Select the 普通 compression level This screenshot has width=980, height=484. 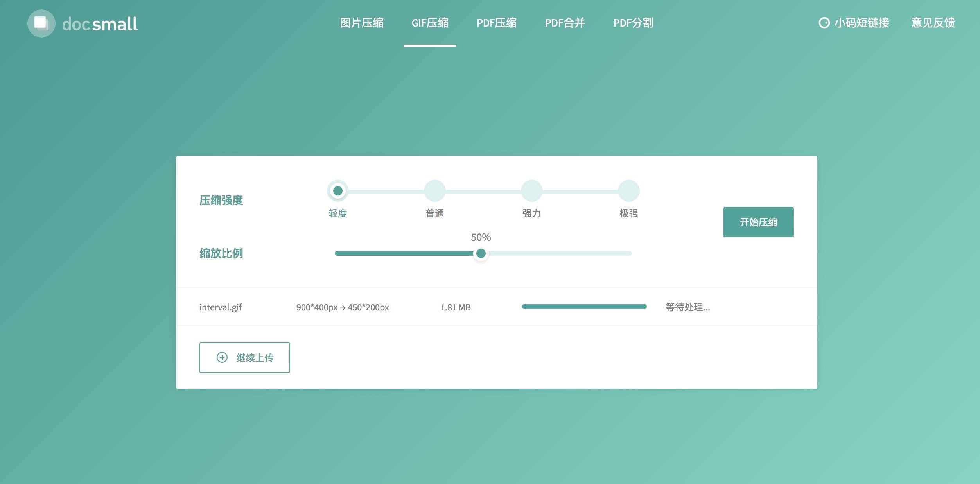point(435,191)
